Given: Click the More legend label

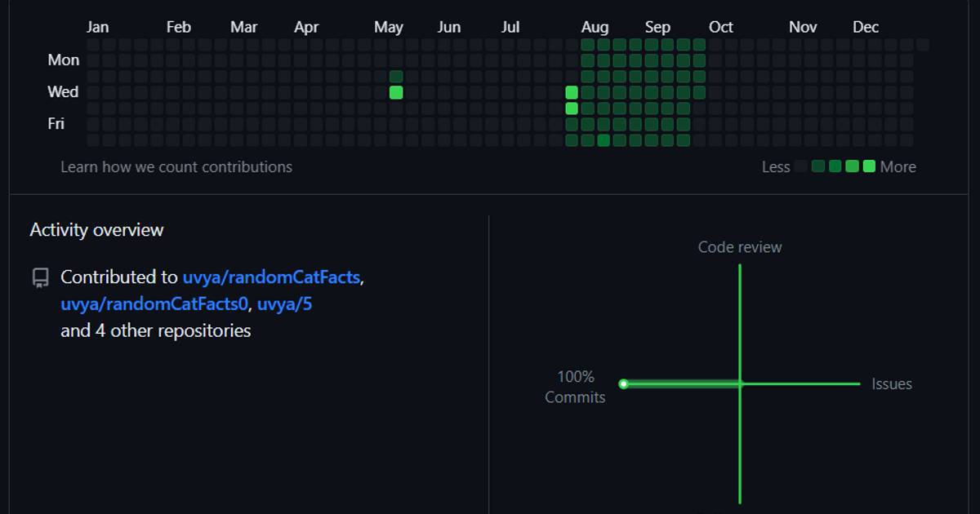Looking at the screenshot, I should (x=898, y=167).
